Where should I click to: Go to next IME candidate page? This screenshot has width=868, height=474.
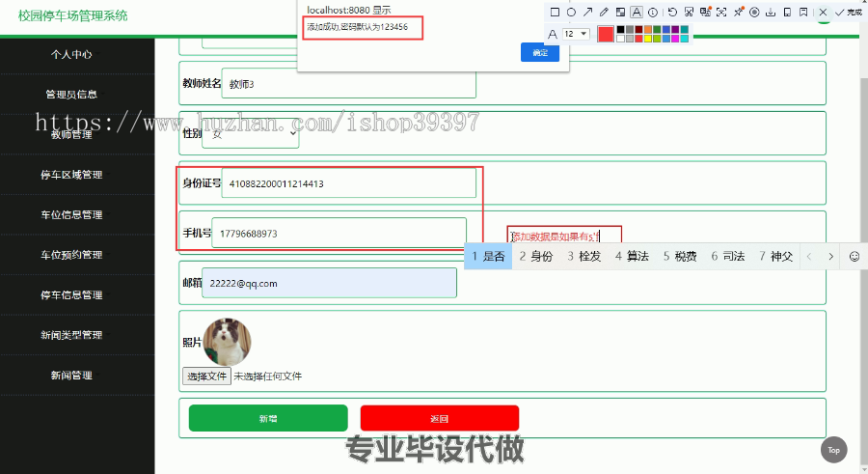(x=830, y=256)
